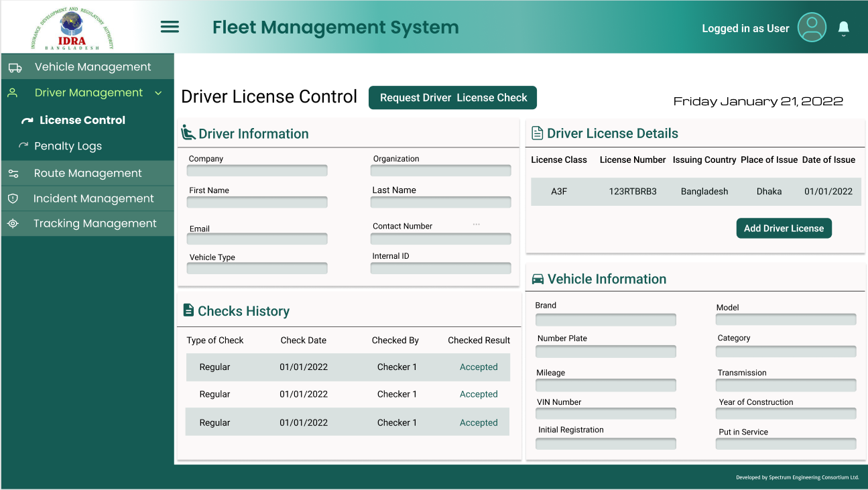Open Incident Management menu
This screenshot has height=490, width=868.
pyautogui.click(x=87, y=198)
